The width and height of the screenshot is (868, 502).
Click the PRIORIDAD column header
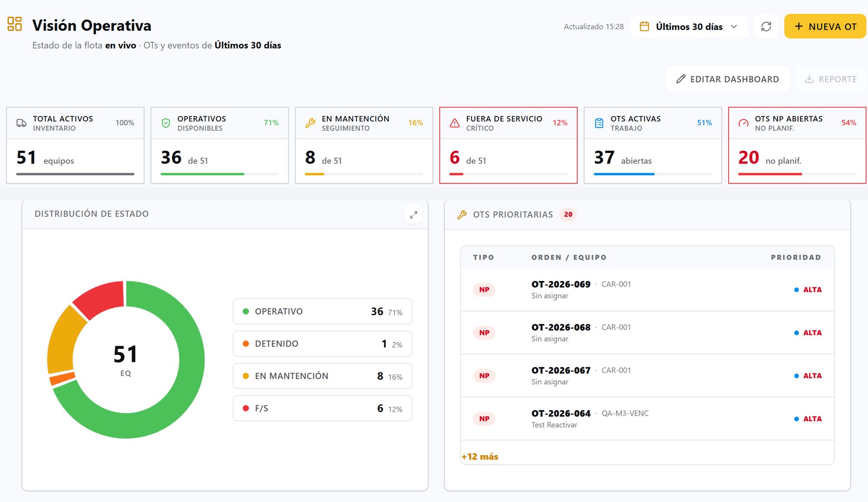pyautogui.click(x=796, y=257)
